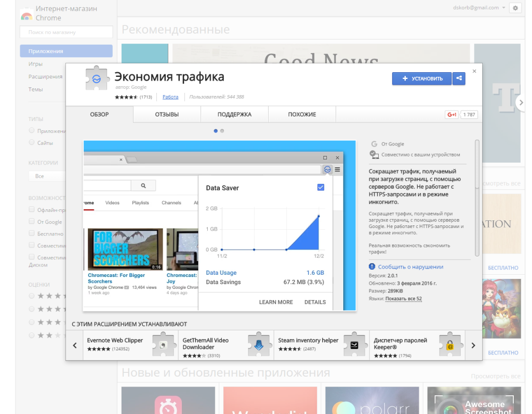Enable the От Google checkbox filter
The height and width of the screenshot is (414, 532).
tap(32, 221)
